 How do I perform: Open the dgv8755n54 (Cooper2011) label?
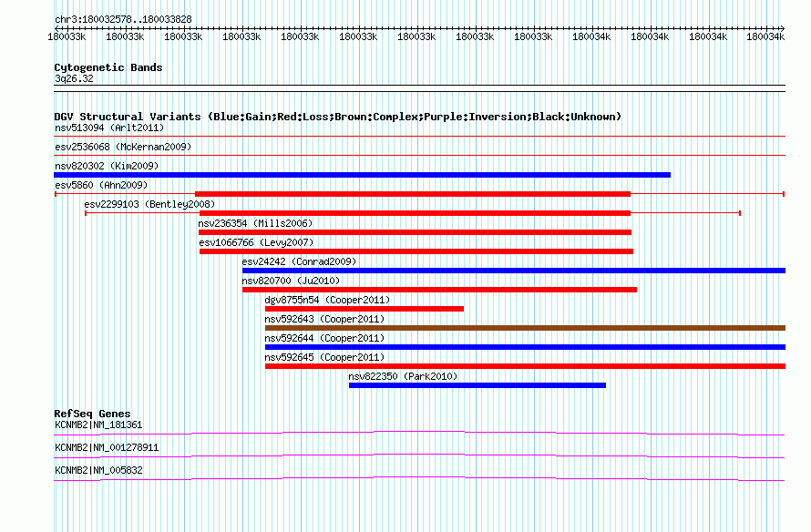pos(327,300)
